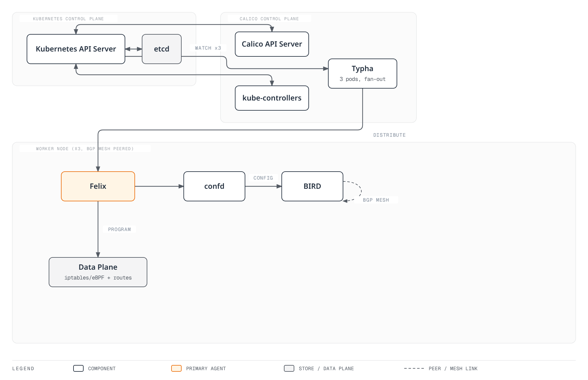Click the dashed Peer / Mesh Link sample
The height and width of the screenshot is (380, 588).
(x=414, y=368)
